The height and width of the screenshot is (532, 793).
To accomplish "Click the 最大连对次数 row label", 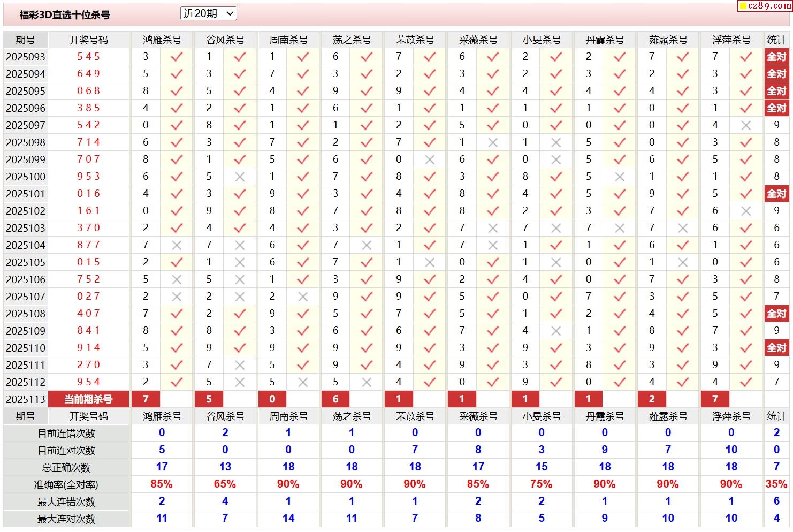I will coord(66,519).
